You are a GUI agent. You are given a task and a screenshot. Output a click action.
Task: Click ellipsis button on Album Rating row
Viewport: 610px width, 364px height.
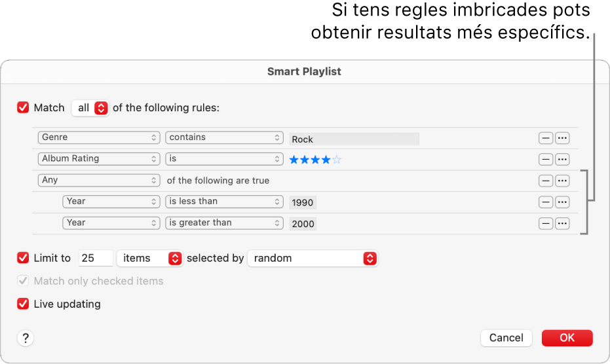pyautogui.click(x=562, y=160)
